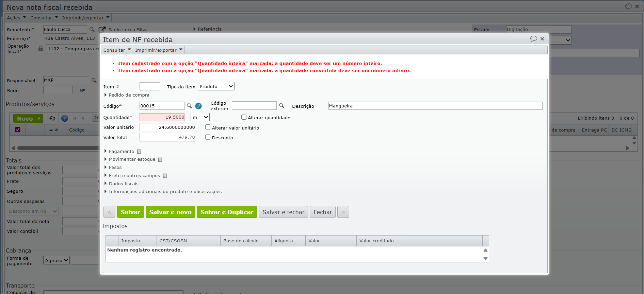644x294 pixels.
Task: Open Consultar menu in Nova nota fiscal window
Action: click(44, 18)
